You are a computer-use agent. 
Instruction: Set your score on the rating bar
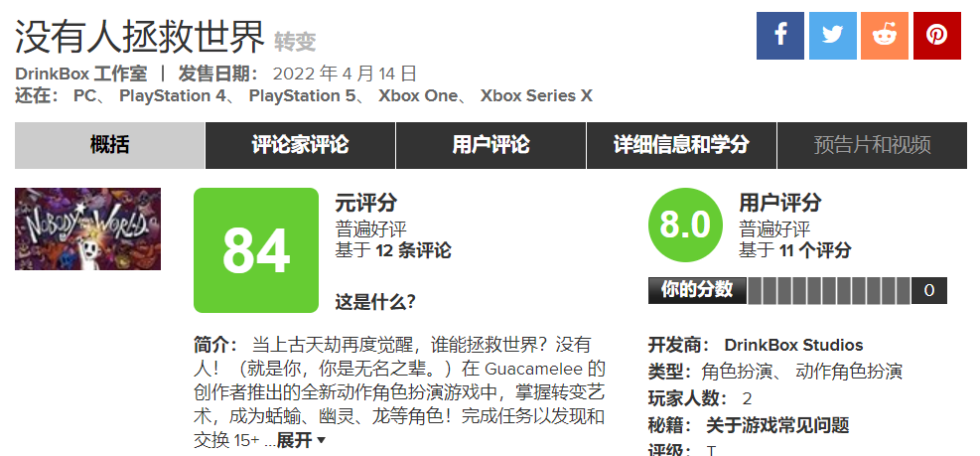(829, 291)
